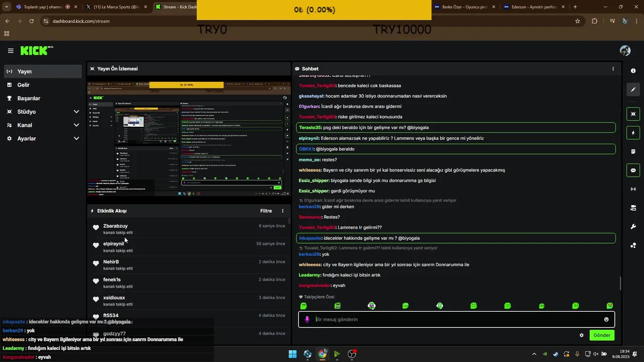The image size is (644, 362).
Task: Switch to the Toplantı yap browser tab
Action: (x=47, y=7)
